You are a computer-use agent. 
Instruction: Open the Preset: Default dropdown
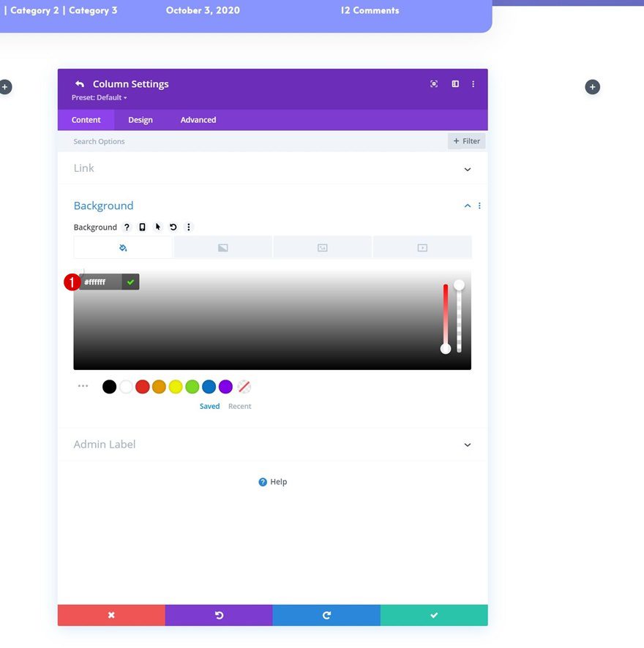tap(98, 97)
